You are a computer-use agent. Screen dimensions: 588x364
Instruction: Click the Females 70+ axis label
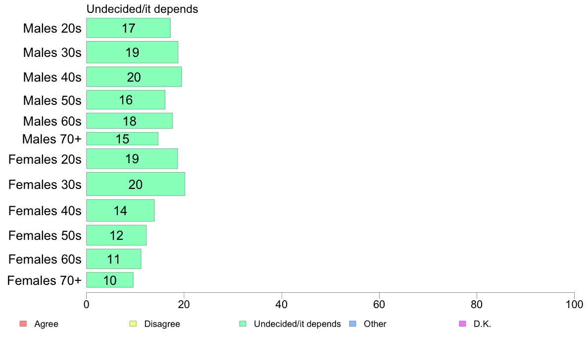pos(44,280)
